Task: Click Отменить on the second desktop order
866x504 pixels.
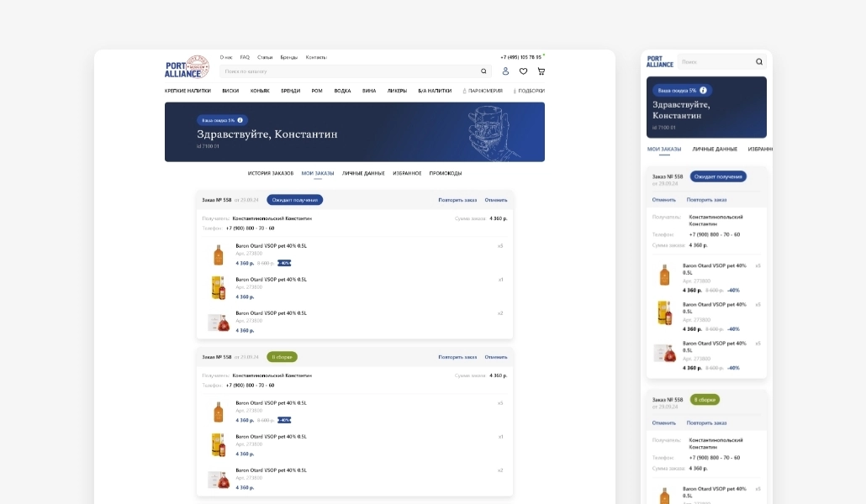Action: (496, 357)
